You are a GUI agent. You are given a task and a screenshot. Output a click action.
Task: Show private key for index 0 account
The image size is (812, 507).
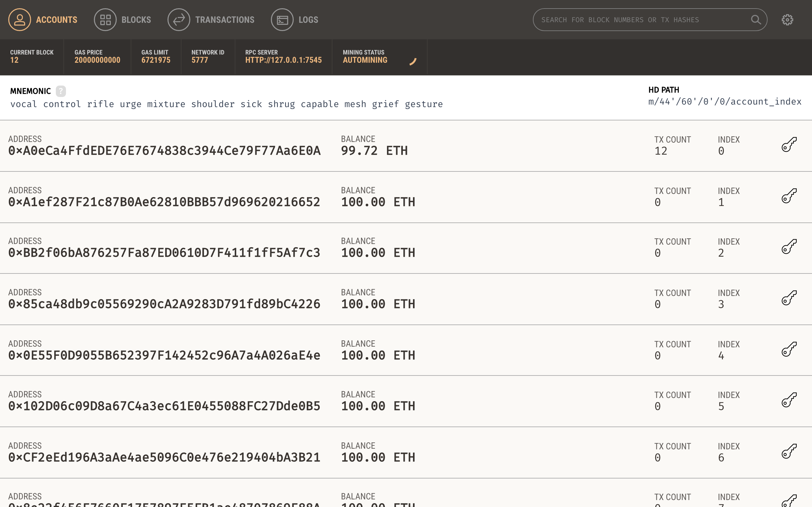[x=789, y=145]
